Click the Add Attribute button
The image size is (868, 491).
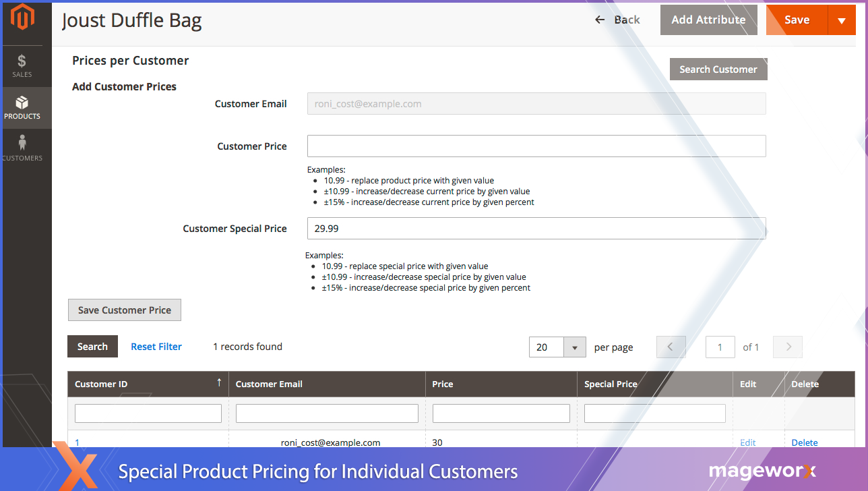point(708,20)
